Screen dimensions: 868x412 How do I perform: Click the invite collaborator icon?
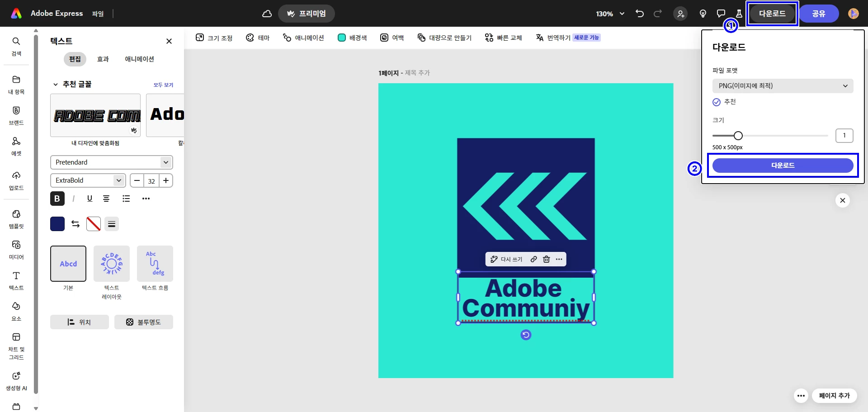point(680,14)
